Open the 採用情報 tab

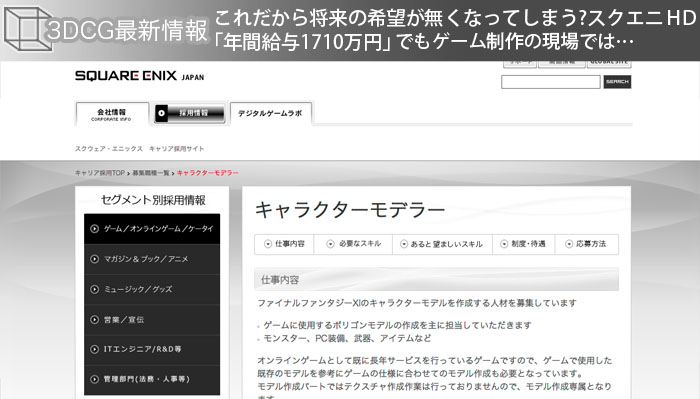point(190,113)
